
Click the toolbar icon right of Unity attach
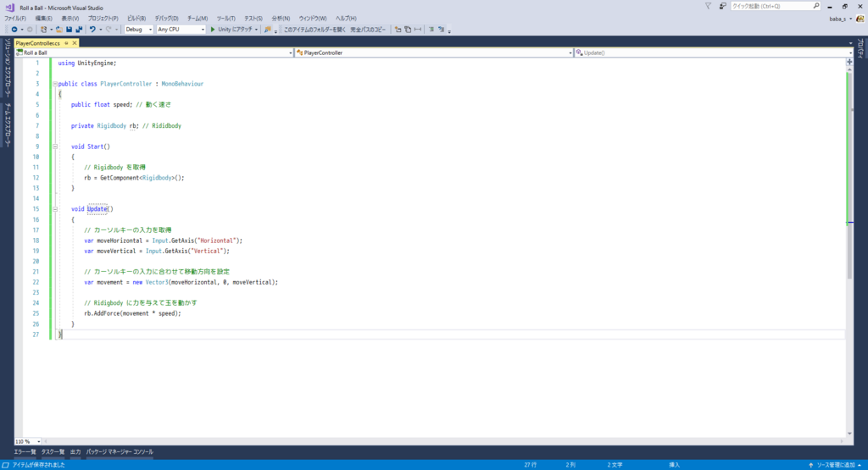[x=267, y=30]
